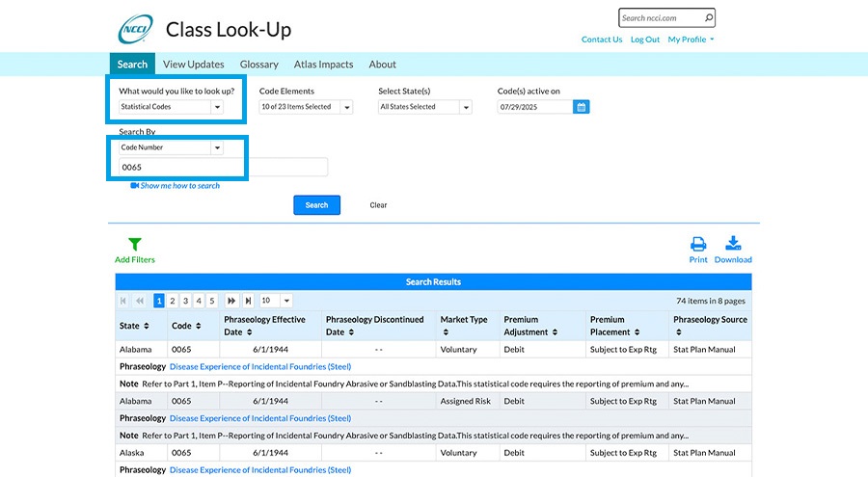868x477 pixels.
Task: Click the Assigned Risk market type cell
Action: (466, 401)
